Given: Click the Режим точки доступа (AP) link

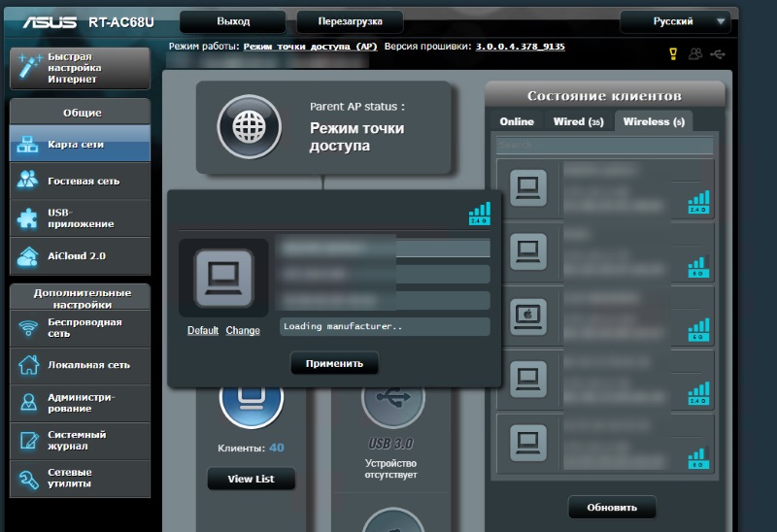Looking at the screenshot, I should (x=310, y=47).
